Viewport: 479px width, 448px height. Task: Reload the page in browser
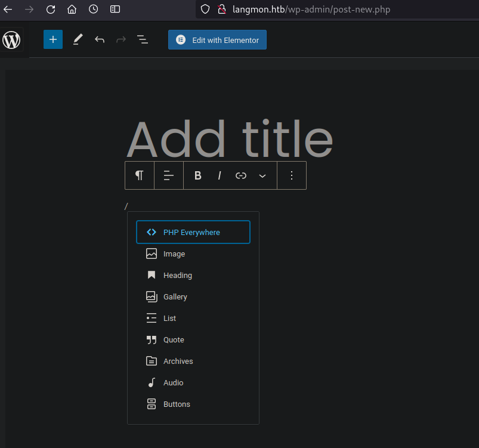(51, 10)
